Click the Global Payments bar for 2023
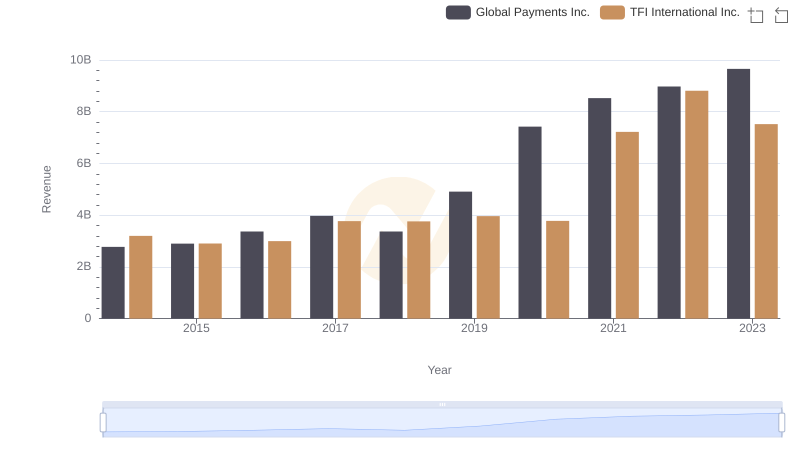The width and height of the screenshot is (800, 461). [x=738, y=194]
